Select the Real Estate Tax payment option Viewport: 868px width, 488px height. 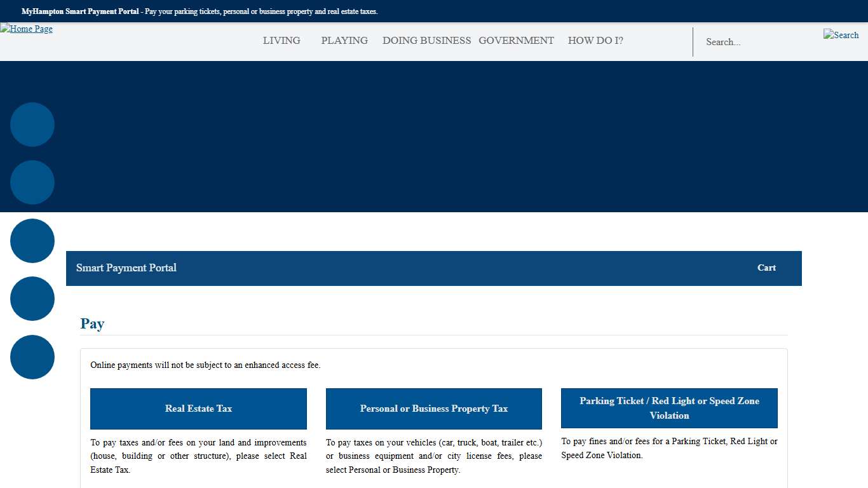(x=199, y=409)
